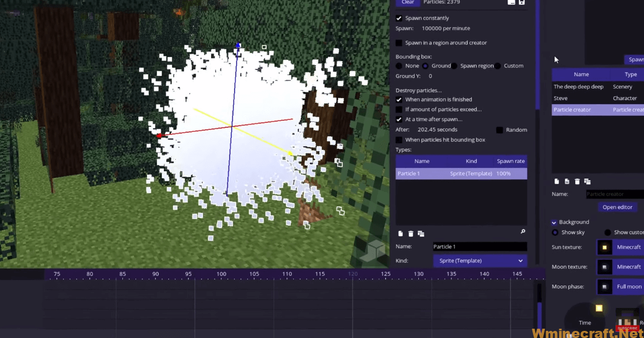Select the Ground bounding box option
The width and height of the screenshot is (644, 338).
[x=425, y=66]
